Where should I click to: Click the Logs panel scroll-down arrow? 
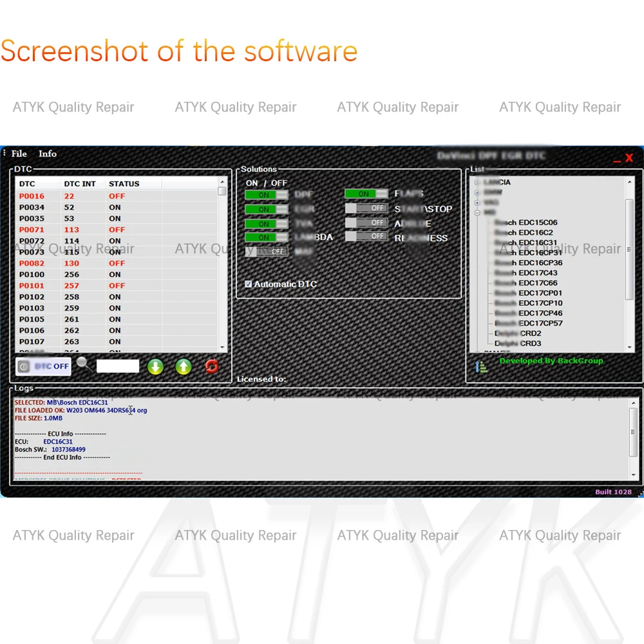pos(633,475)
